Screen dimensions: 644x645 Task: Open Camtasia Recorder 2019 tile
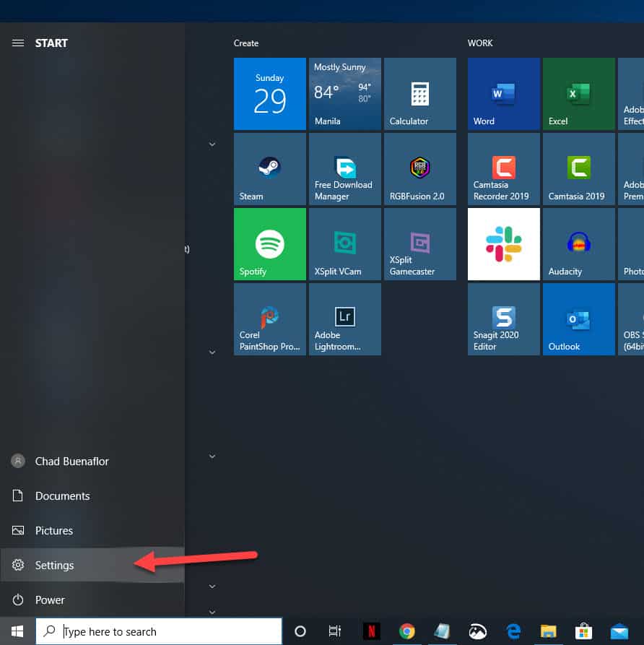click(x=504, y=169)
